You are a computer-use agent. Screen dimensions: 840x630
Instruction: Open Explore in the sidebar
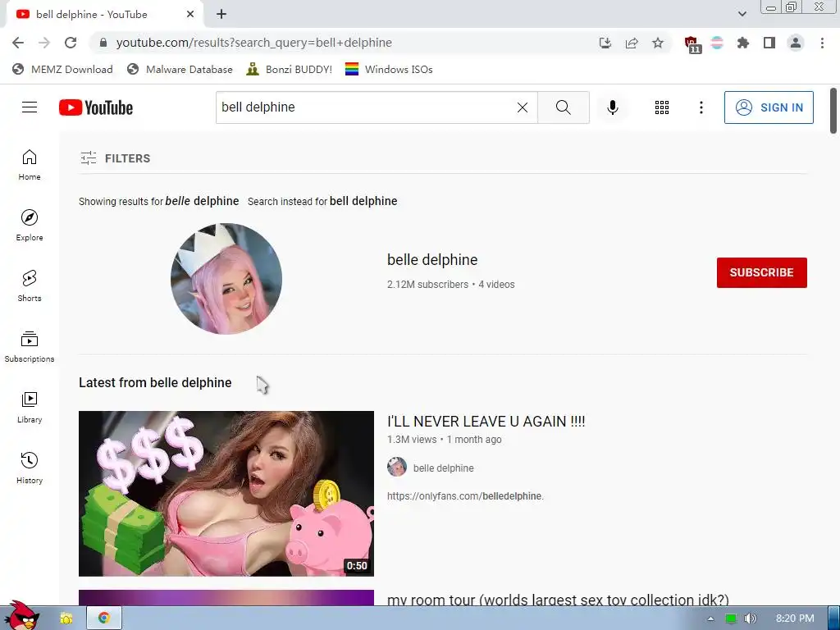tap(30, 226)
